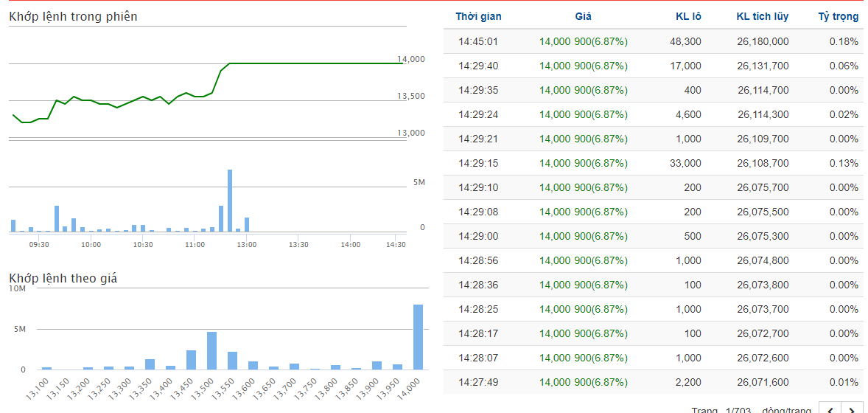Select the 14:45:01 trade row
Screen dimensions: 868x413
(653, 41)
